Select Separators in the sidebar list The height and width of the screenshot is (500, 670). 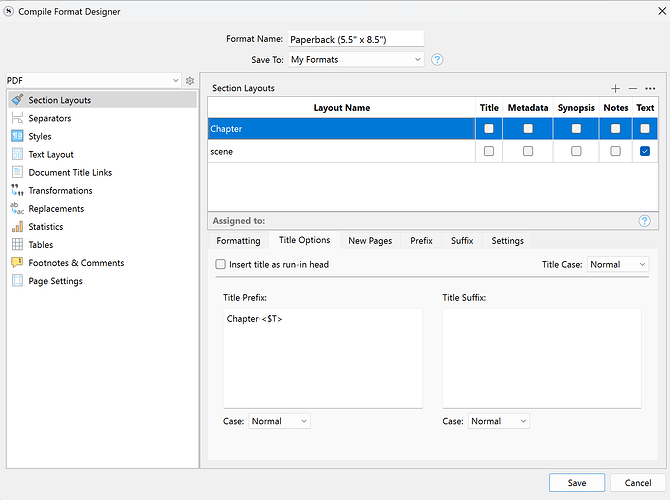[x=103, y=118]
